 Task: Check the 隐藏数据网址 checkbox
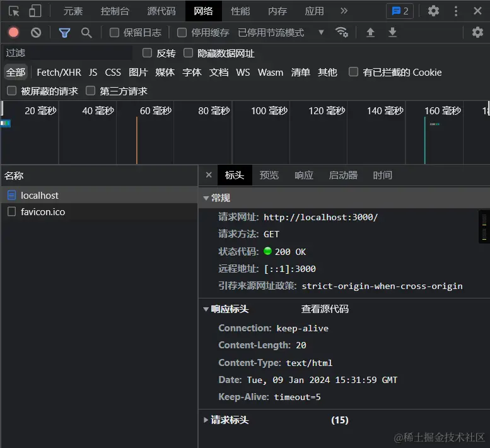(188, 53)
